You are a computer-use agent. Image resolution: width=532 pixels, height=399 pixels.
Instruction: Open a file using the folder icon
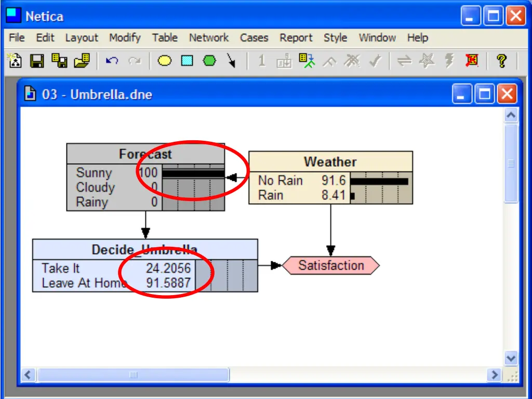82,61
